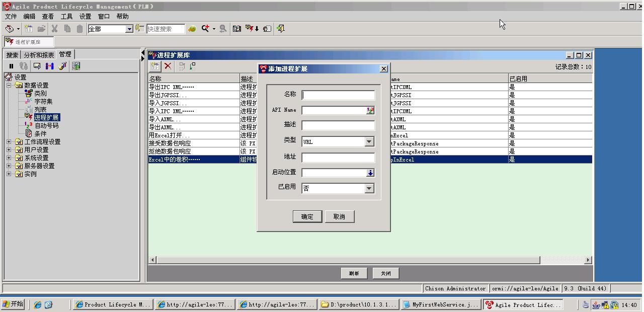
Task: Click the 条件 question-mark icon
Action: point(29,133)
